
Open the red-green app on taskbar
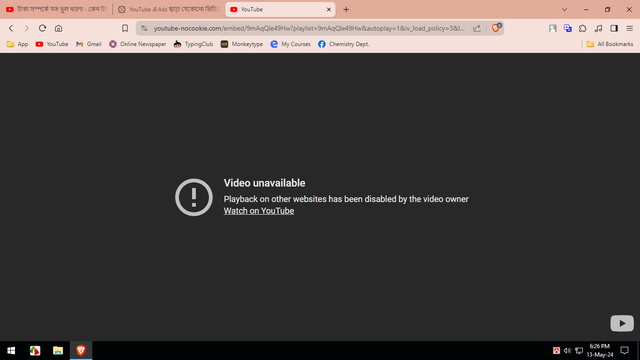point(35,351)
